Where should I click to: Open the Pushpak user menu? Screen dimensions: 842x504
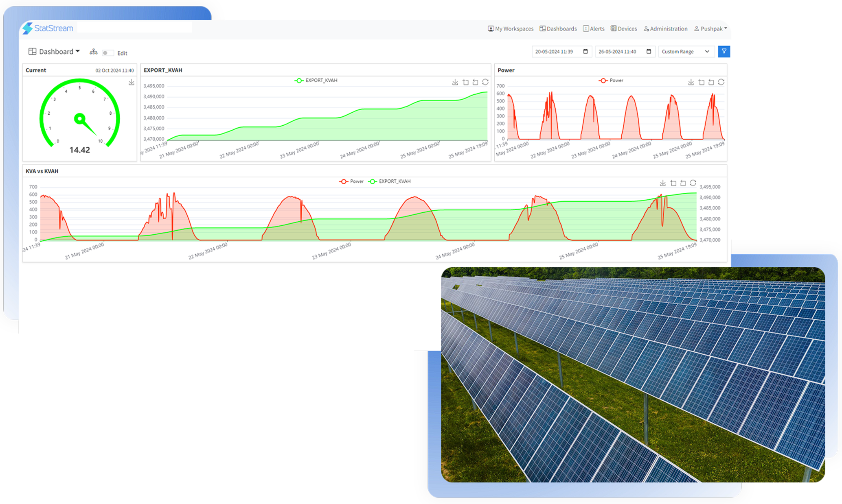pos(711,29)
